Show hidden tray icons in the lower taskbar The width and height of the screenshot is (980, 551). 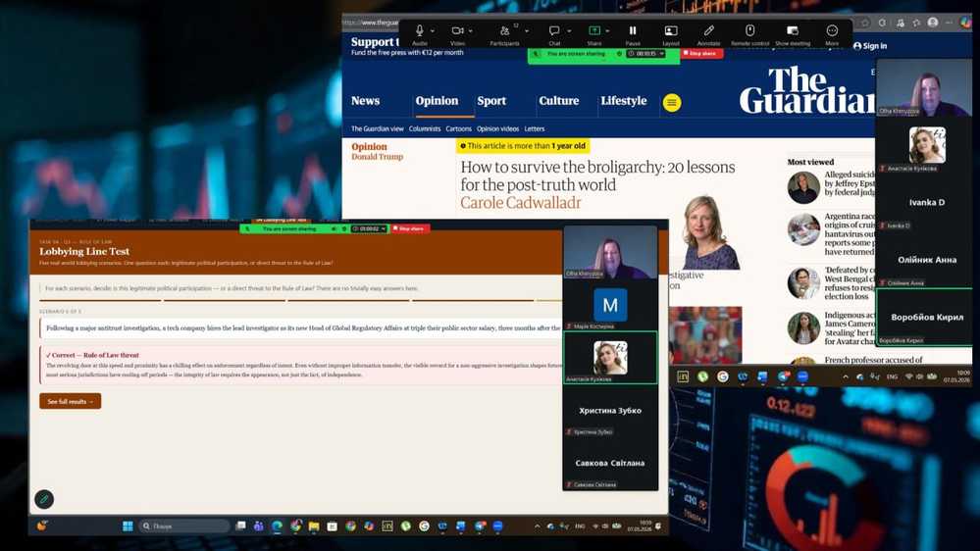click(537, 526)
